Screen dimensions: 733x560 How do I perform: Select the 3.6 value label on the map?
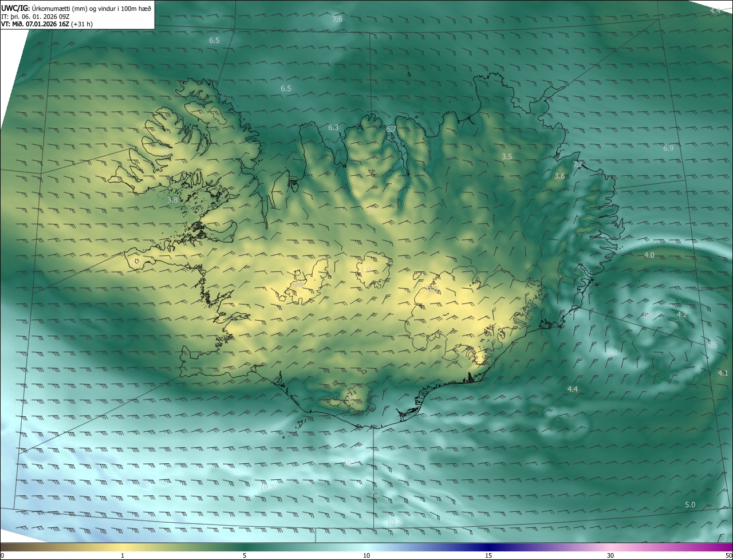point(559,176)
